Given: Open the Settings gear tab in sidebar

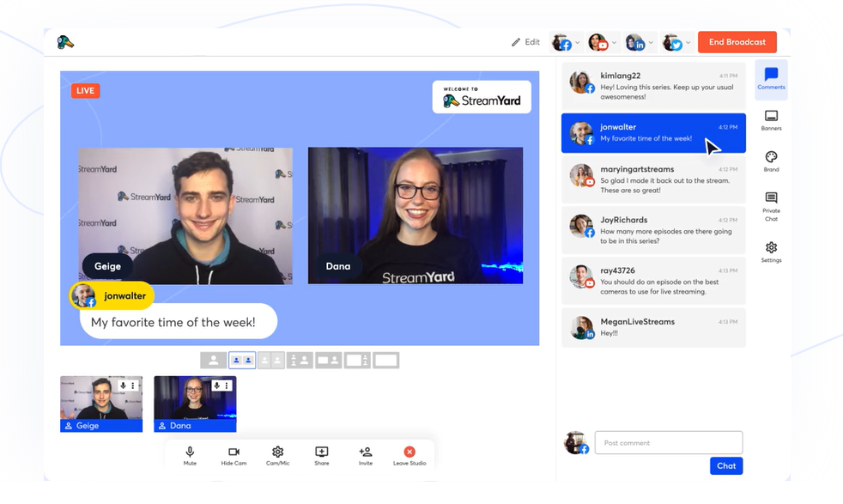Looking at the screenshot, I should point(771,252).
